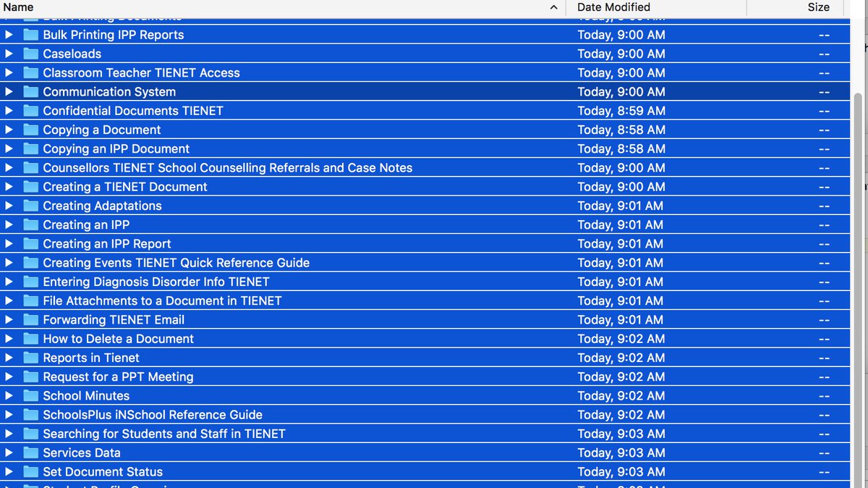Sort by the Date Modified column header
The height and width of the screenshot is (488, 868).
tap(615, 7)
